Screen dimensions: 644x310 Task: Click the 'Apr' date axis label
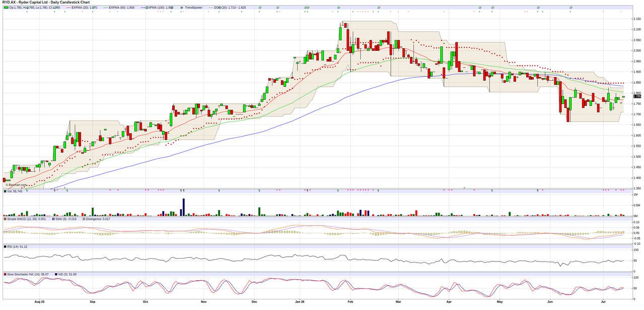click(449, 302)
